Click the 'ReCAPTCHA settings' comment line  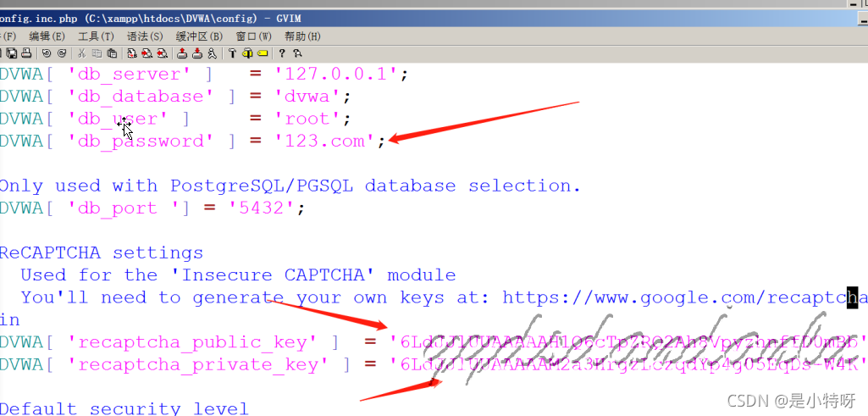tap(102, 253)
